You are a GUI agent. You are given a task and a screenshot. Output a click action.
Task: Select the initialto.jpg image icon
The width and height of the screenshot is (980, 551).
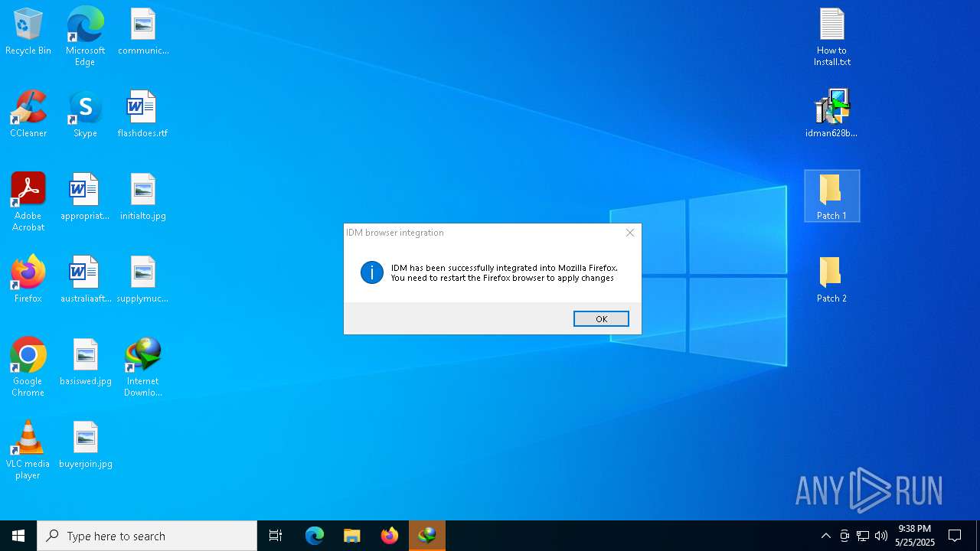(x=143, y=197)
